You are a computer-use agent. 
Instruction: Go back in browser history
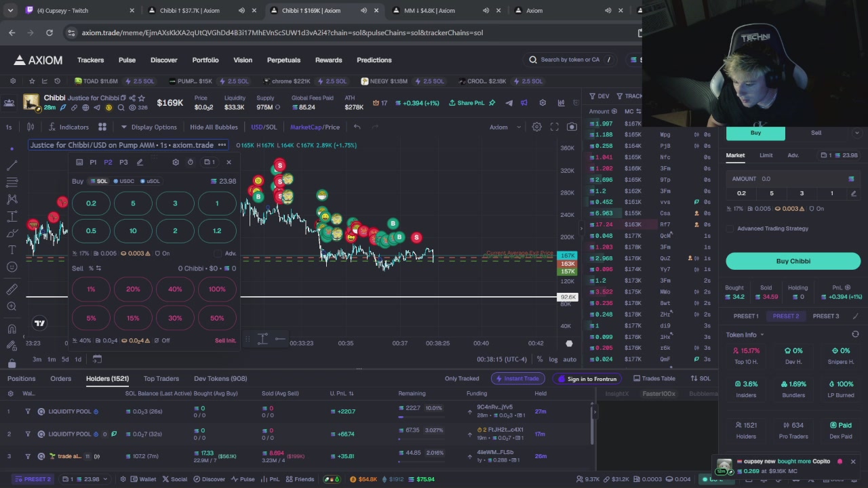click(x=12, y=33)
